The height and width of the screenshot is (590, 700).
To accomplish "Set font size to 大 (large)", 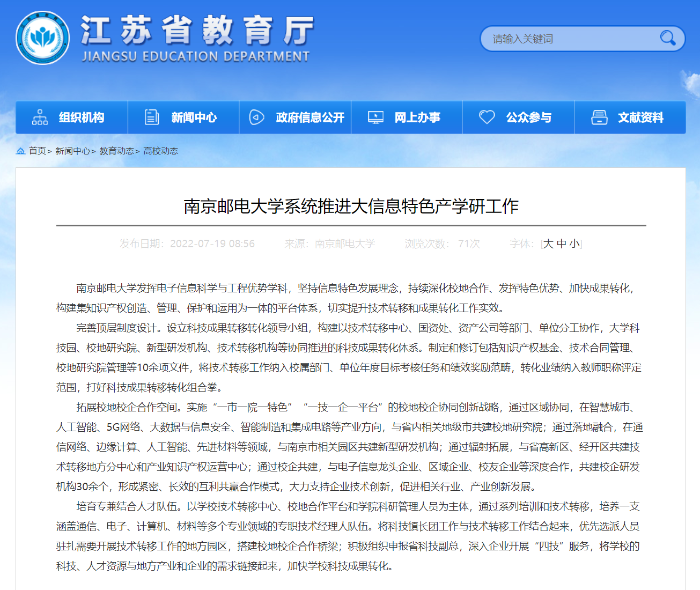I will (x=548, y=244).
